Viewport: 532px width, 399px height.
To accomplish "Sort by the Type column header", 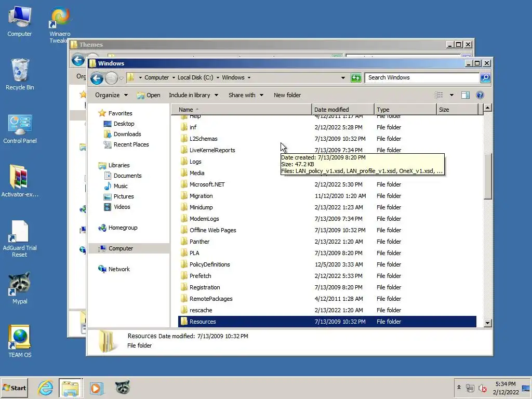I will point(405,110).
